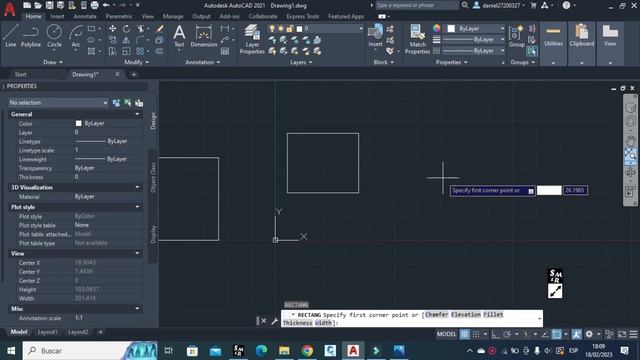This screenshot has width=640, height=360.
Task: Switch to the Insert ribbon tab
Action: click(x=57, y=16)
